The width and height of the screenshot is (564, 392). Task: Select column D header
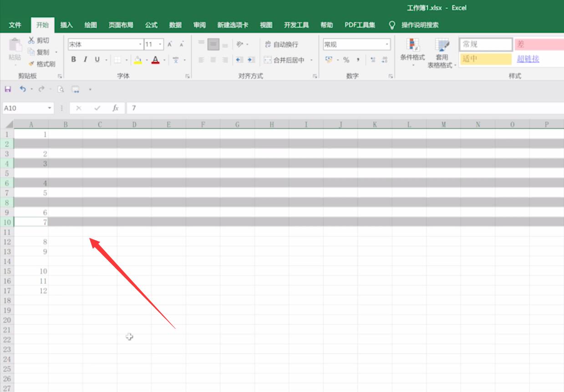click(x=134, y=125)
